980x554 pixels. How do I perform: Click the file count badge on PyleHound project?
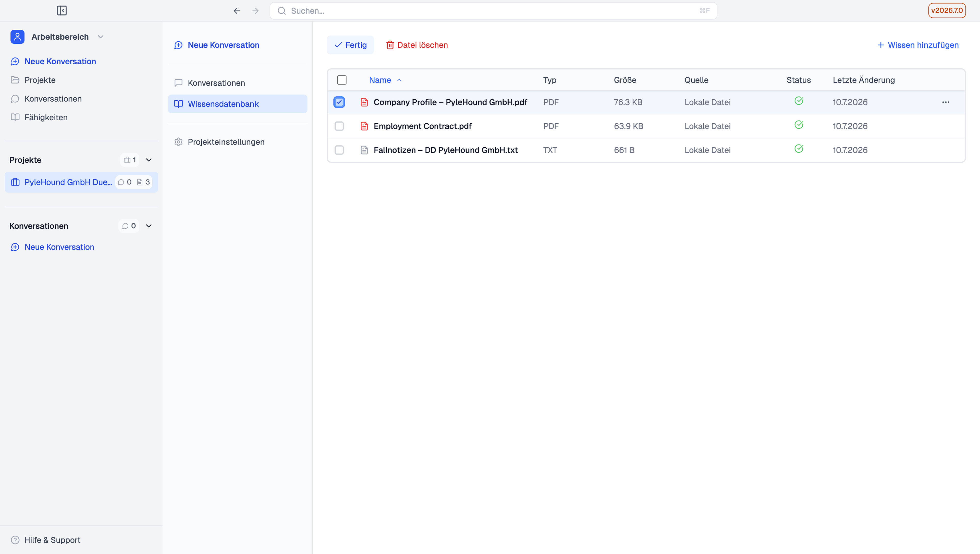coord(143,182)
